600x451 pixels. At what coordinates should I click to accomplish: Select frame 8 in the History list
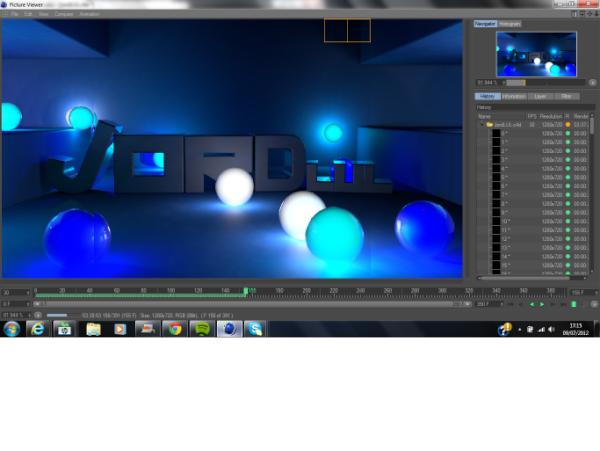[533, 204]
